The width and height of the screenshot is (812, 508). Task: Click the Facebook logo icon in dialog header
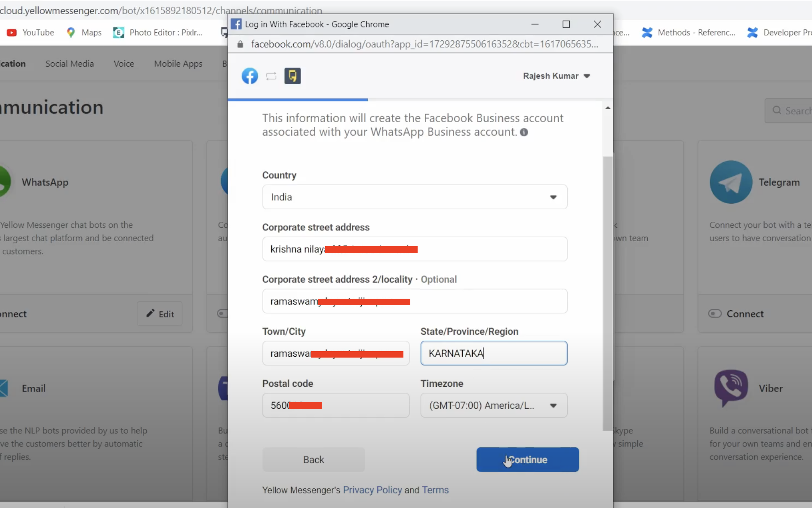249,76
